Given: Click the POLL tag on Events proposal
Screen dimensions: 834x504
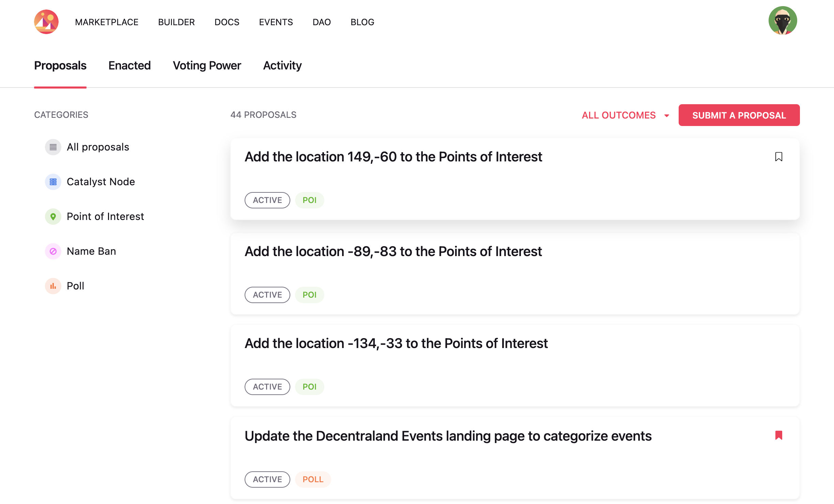Looking at the screenshot, I should [x=313, y=479].
